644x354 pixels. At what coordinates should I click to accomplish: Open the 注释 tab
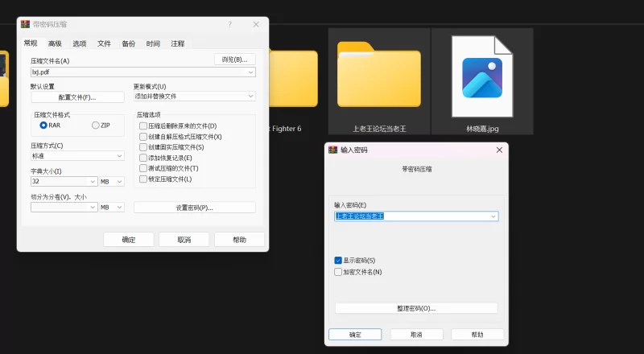point(178,43)
